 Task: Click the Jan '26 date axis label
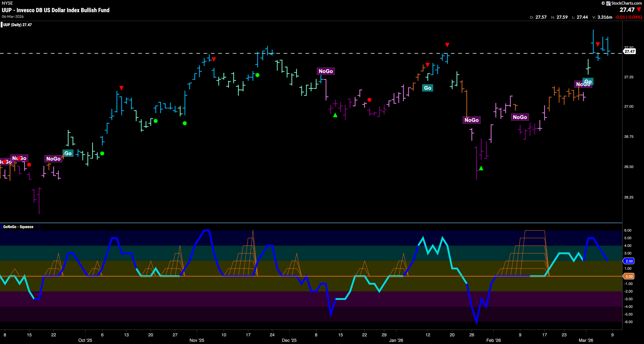pyautogui.click(x=396, y=340)
